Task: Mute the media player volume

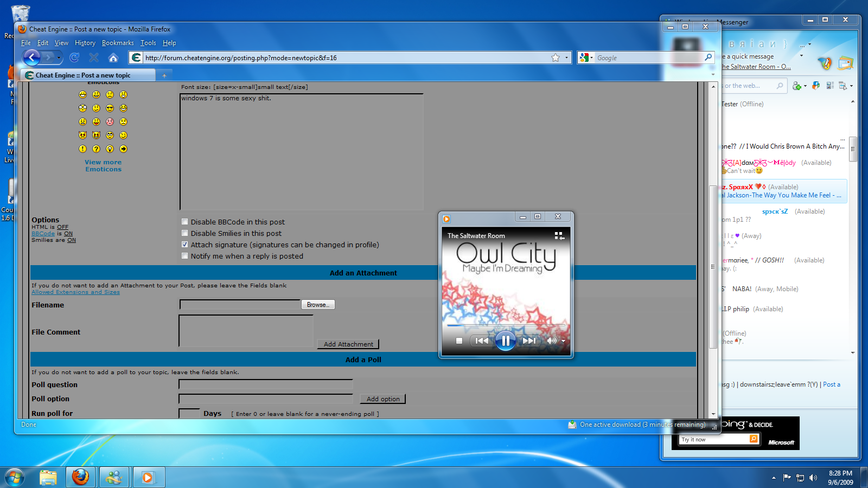Action: (x=551, y=341)
